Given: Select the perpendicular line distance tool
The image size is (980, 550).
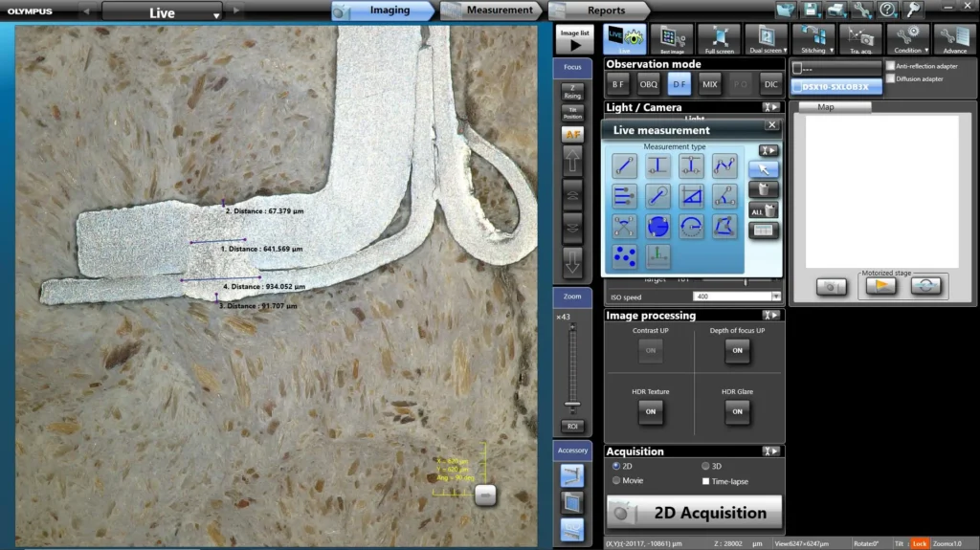Looking at the screenshot, I should pyautogui.click(x=657, y=166).
